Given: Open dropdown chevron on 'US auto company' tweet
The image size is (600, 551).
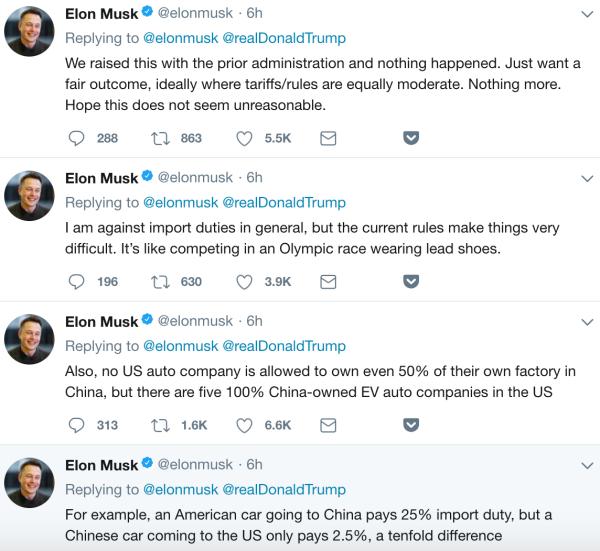Looking at the screenshot, I should pos(587,321).
